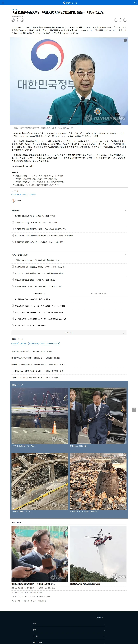Select the #山火事 article keyword tag
This screenshot has width=138, height=644.
15,194
